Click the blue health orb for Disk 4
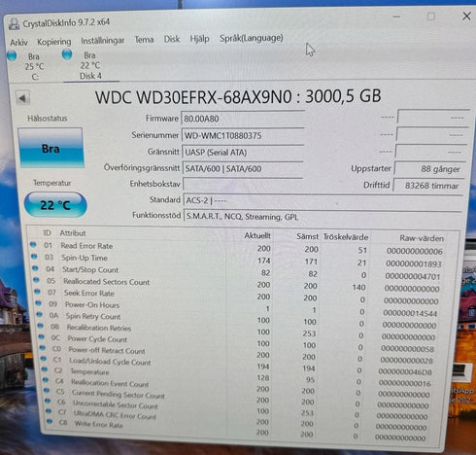Image resolution: width=476 pixels, height=455 pixels. [67, 54]
